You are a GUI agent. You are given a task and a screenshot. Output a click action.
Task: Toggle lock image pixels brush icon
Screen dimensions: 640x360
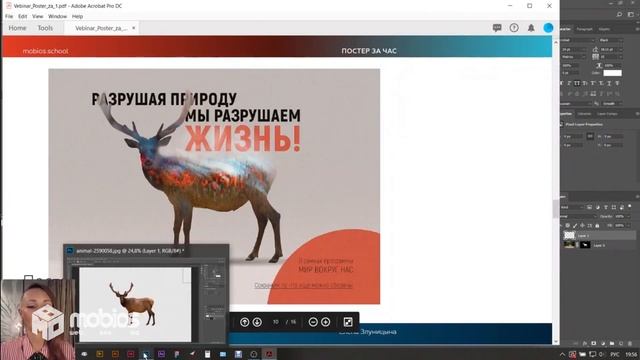coord(575,225)
